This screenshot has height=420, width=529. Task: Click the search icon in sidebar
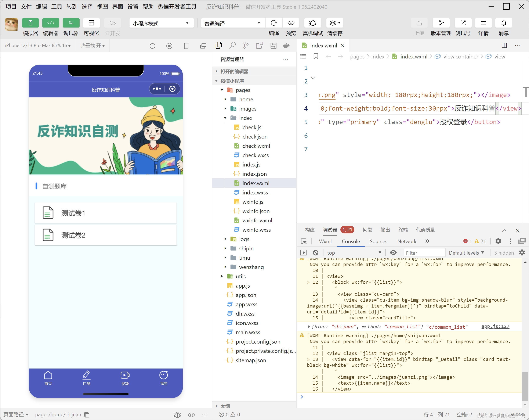pos(232,45)
